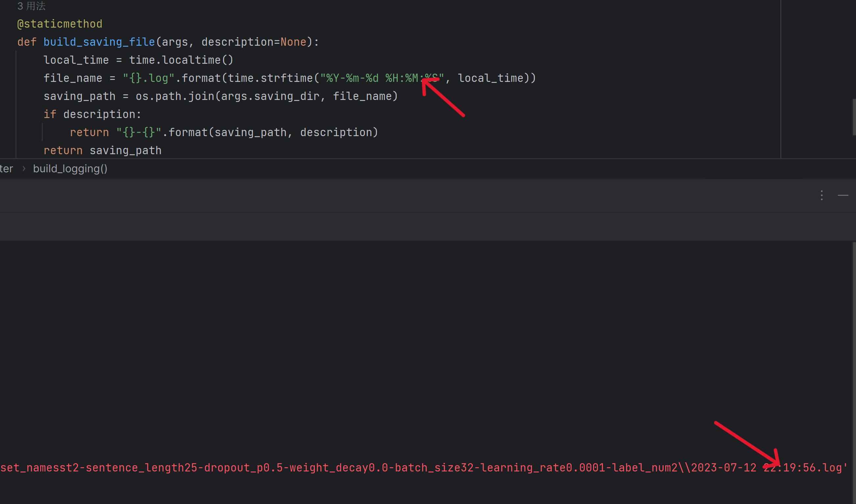This screenshot has height=504, width=856.
Task: Click the @staticmethod decorator
Action: [x=60, y=24]
